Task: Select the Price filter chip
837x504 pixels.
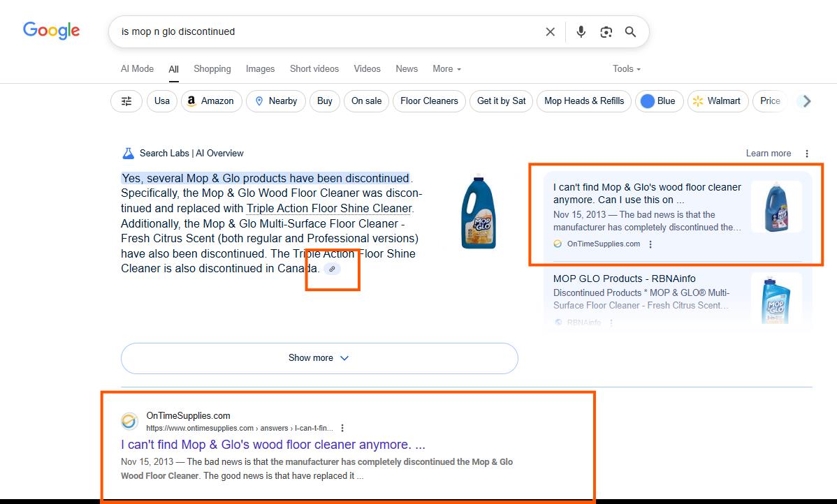Action: pos(770,101)
